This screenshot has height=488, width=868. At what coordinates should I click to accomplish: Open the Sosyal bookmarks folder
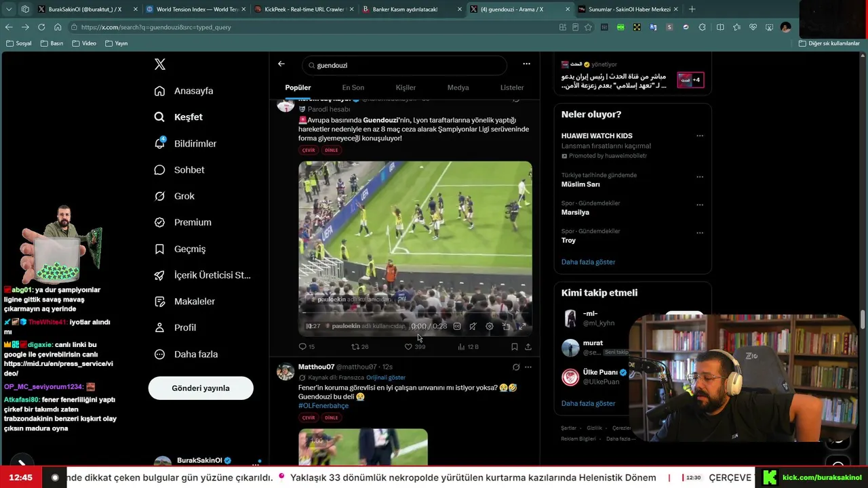click(x=18, y=43)
